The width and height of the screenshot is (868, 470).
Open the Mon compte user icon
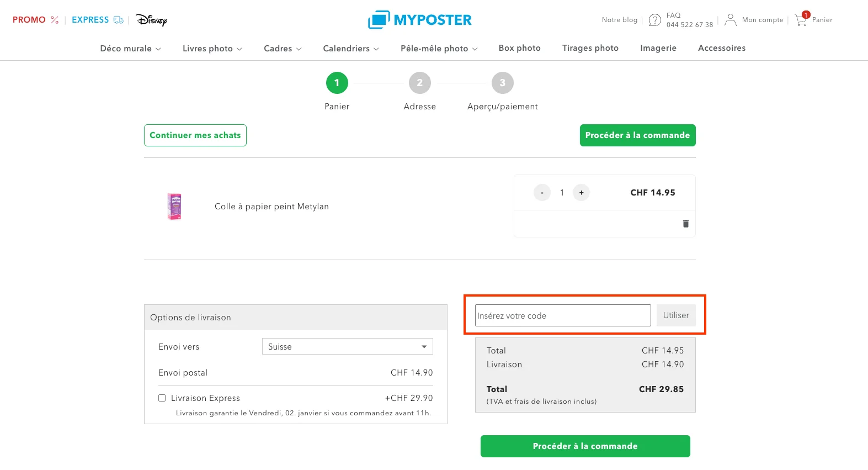730,20
